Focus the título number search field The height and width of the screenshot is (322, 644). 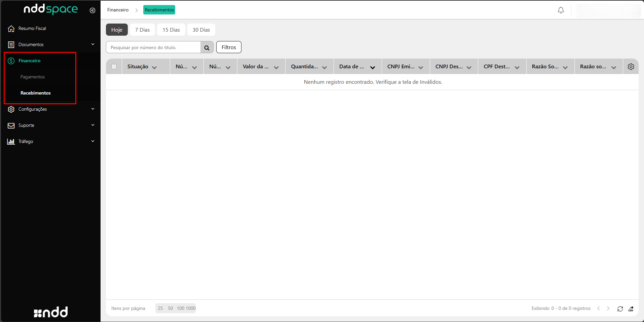click(153, 47)
